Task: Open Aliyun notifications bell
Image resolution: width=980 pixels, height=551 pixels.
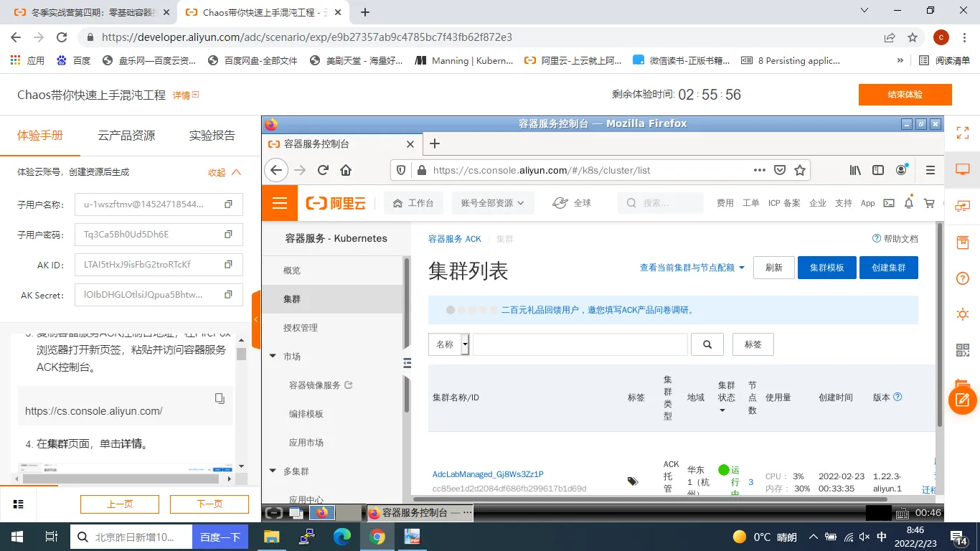Action: [909, 203]
